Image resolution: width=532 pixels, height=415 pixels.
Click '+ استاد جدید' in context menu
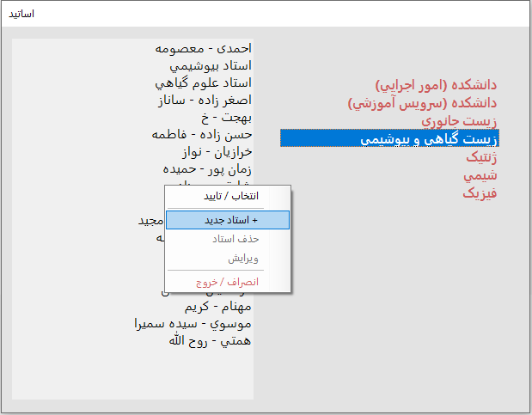(228, 220)
